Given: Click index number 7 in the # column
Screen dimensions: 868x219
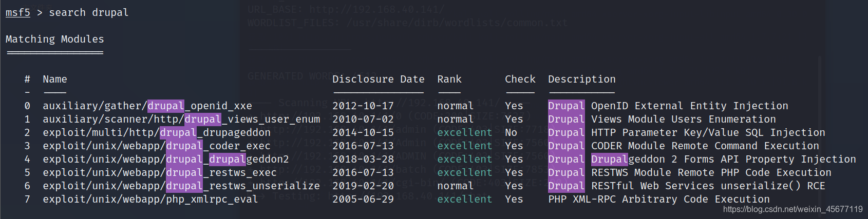Looking at the screenshot, I should pos(27,199).
